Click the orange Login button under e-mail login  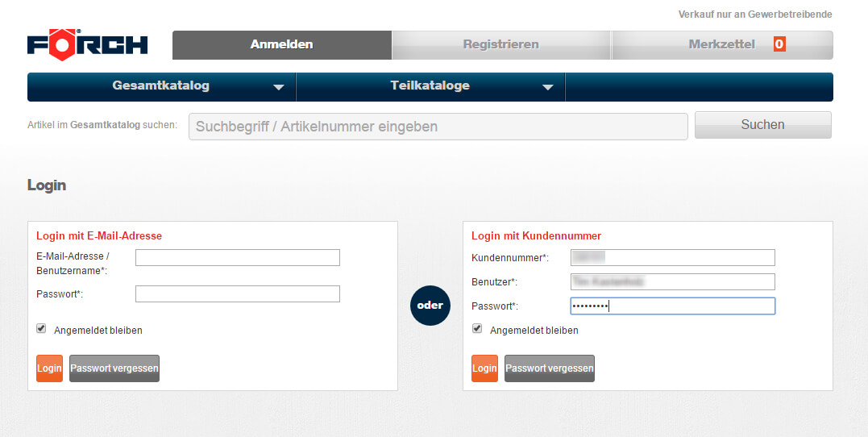point(49,368)
